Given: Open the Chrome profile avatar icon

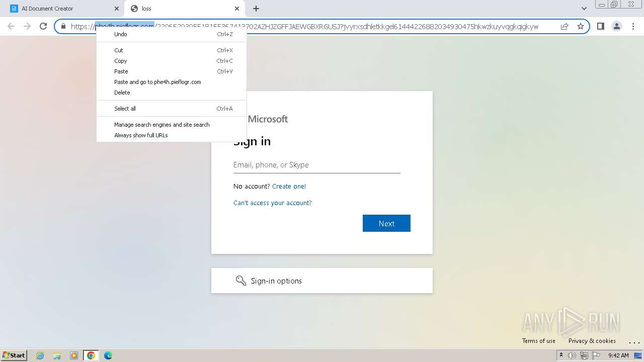Looking at the screenshot, I should pos(616,26).
